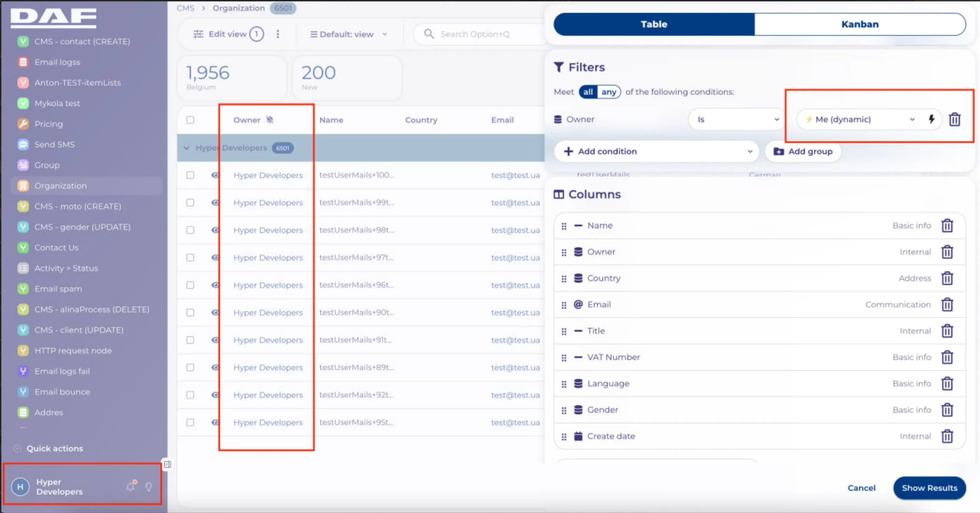Collapse the sidebar panel icon

(x=168, y=464)
